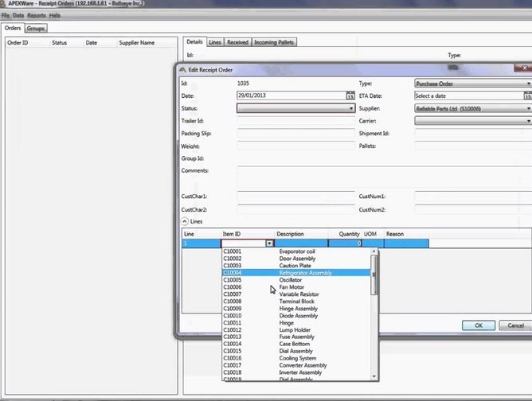Select item C10007 Variable Resistor
Viewport: 532px width, 401px height.
296,294
